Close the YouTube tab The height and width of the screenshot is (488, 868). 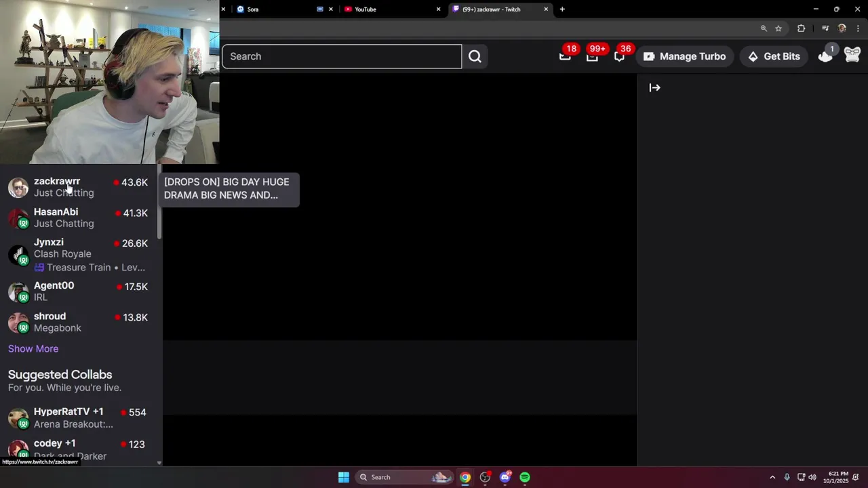coord(438,9)
